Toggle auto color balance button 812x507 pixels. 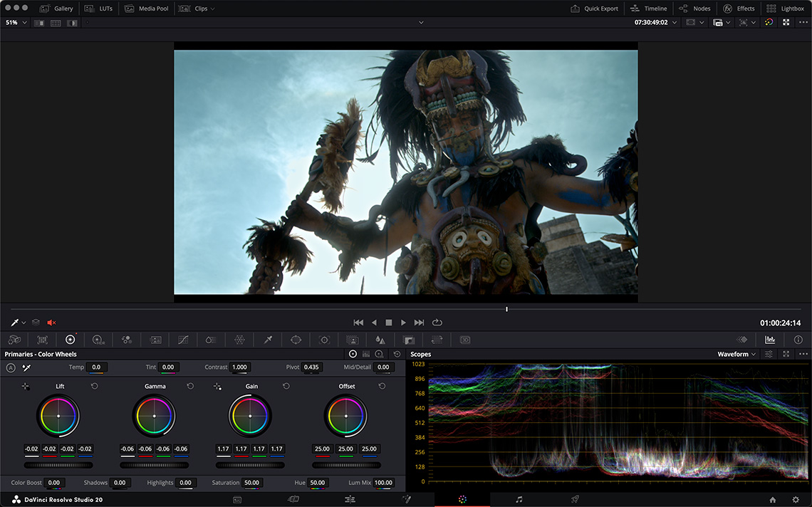coord(11,367)
